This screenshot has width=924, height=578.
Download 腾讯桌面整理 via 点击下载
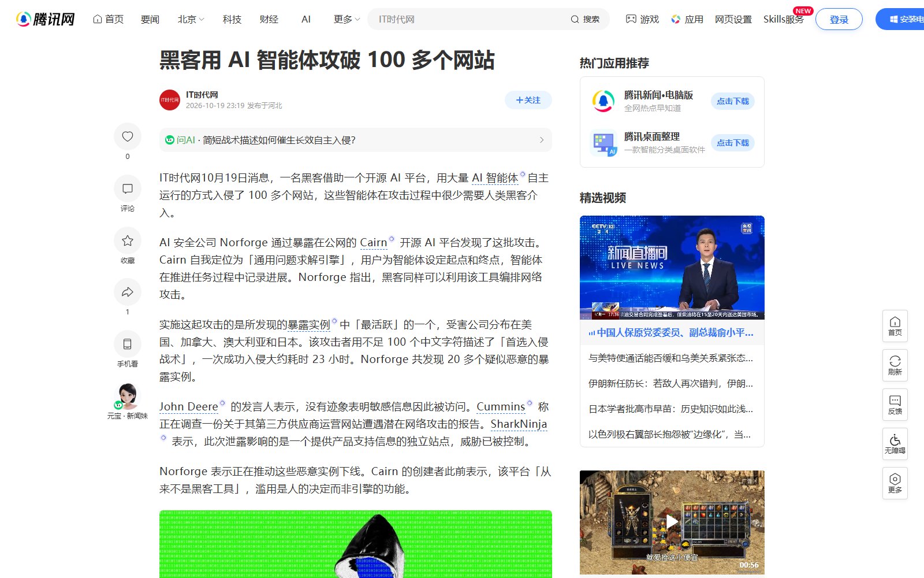click(x=733, y=143)
